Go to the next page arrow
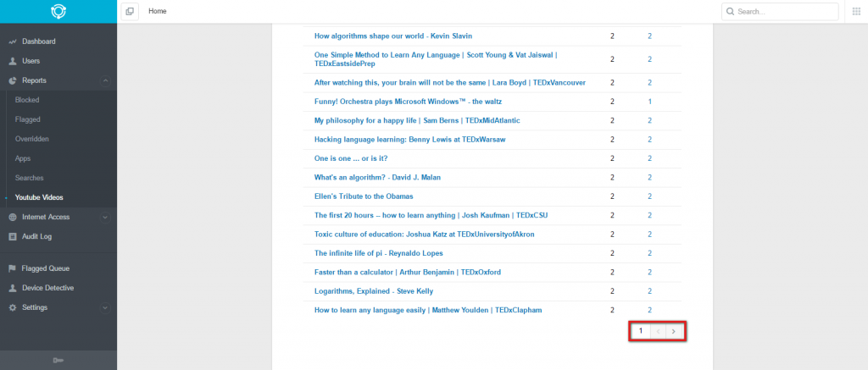 pyautogui.click(x=673, y=331)
